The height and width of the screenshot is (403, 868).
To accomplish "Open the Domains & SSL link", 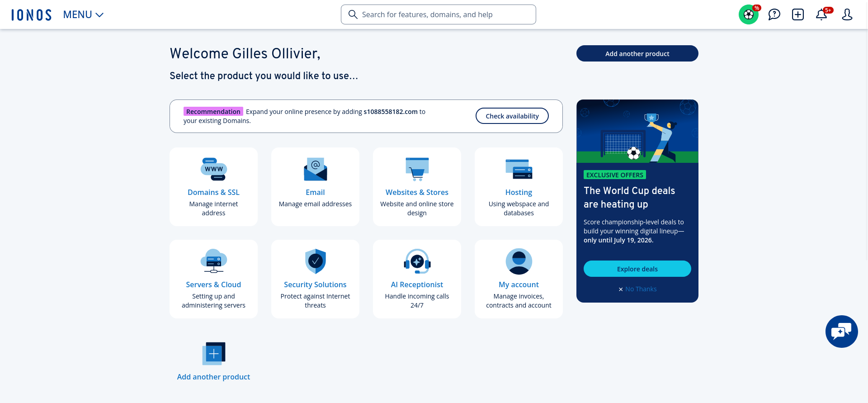I will tap(213, 192).
